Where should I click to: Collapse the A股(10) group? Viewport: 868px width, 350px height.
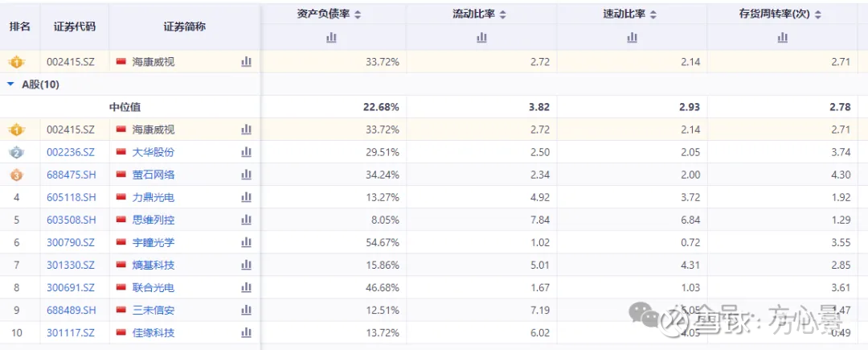pos(10,84)
